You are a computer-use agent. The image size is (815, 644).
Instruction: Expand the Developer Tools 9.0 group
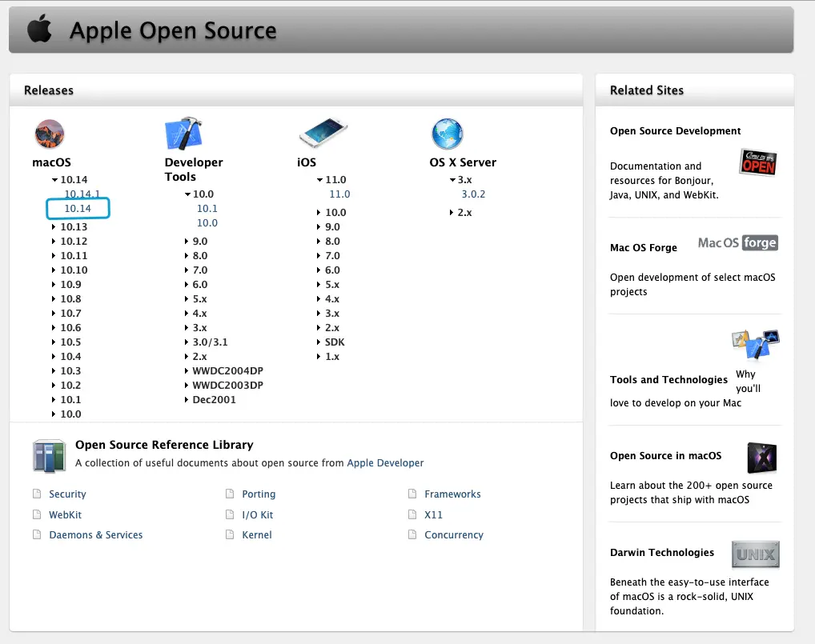[x=186, y=242]
